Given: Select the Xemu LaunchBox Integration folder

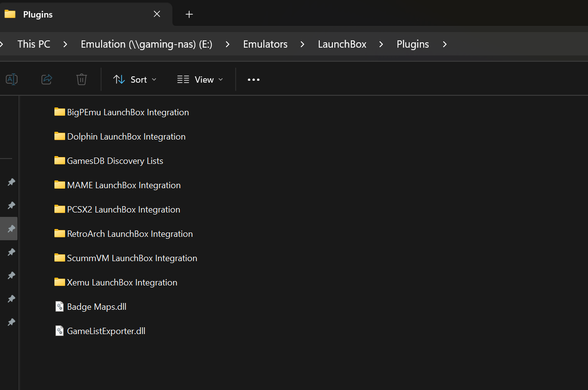Looking at the screenshot, I should (x=122, y=283).
